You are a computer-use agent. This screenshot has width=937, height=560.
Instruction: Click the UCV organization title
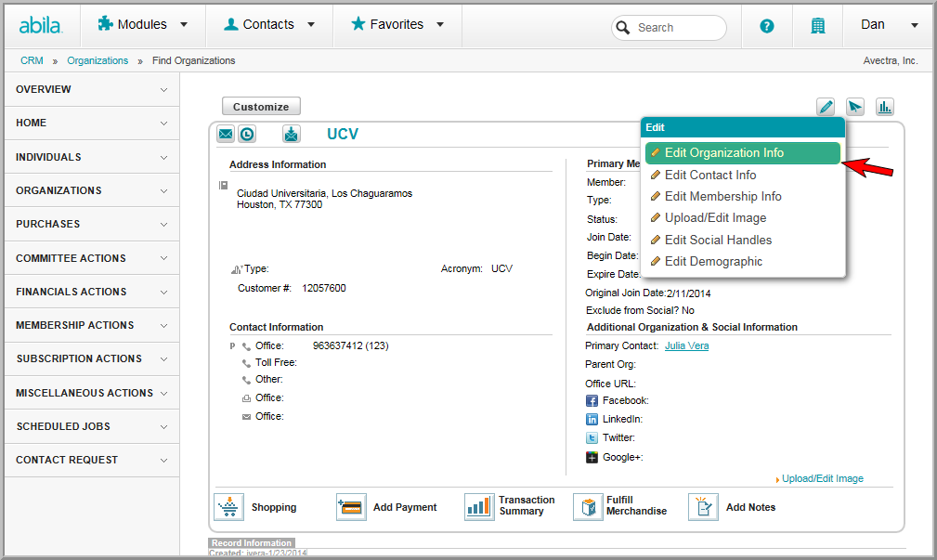(x=343, y=134)
